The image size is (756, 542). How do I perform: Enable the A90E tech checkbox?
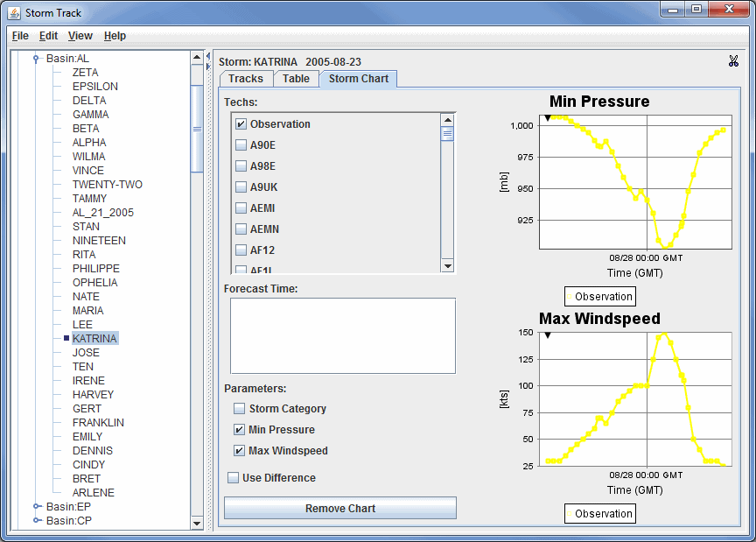(241, 145)
